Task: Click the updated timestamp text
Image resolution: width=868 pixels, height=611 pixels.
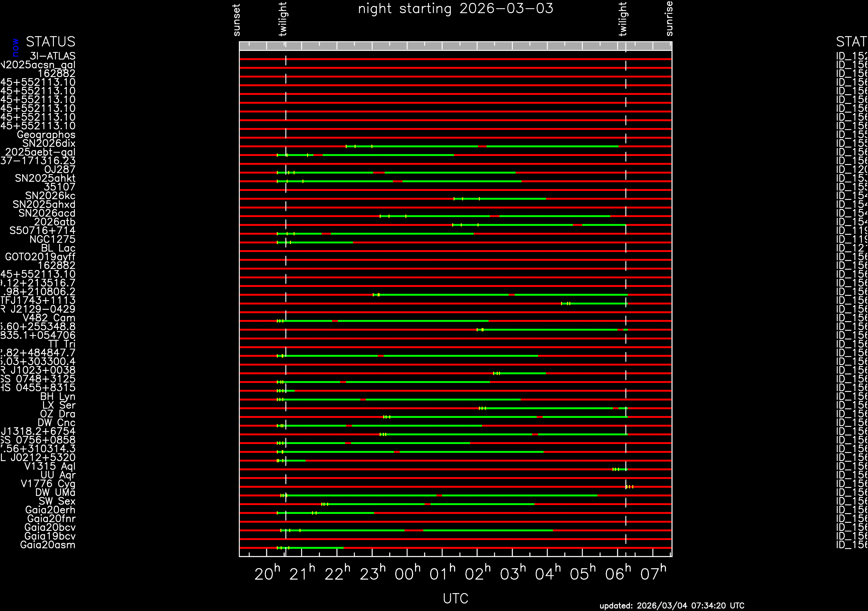Action: [672, 606]
